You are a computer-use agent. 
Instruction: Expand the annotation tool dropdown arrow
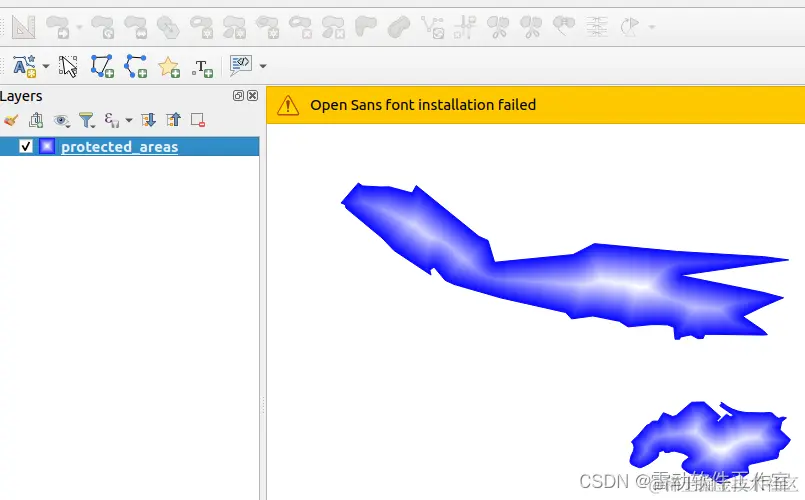point(46,66)
